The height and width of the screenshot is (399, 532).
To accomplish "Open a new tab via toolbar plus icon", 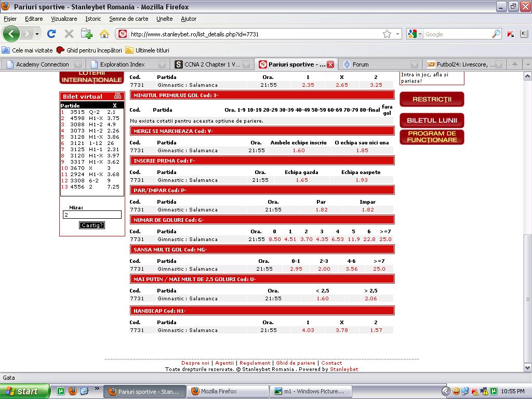I will coord(87,34).
